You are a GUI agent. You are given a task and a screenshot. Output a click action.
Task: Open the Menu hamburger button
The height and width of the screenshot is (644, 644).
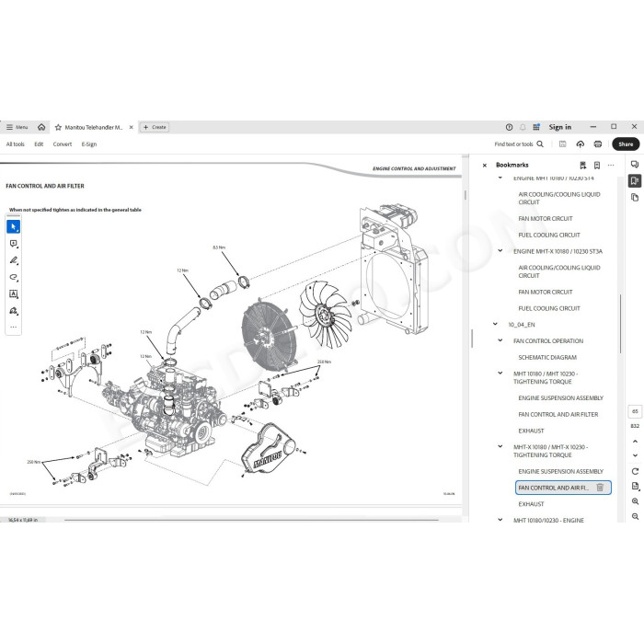(x=17, y=127)
